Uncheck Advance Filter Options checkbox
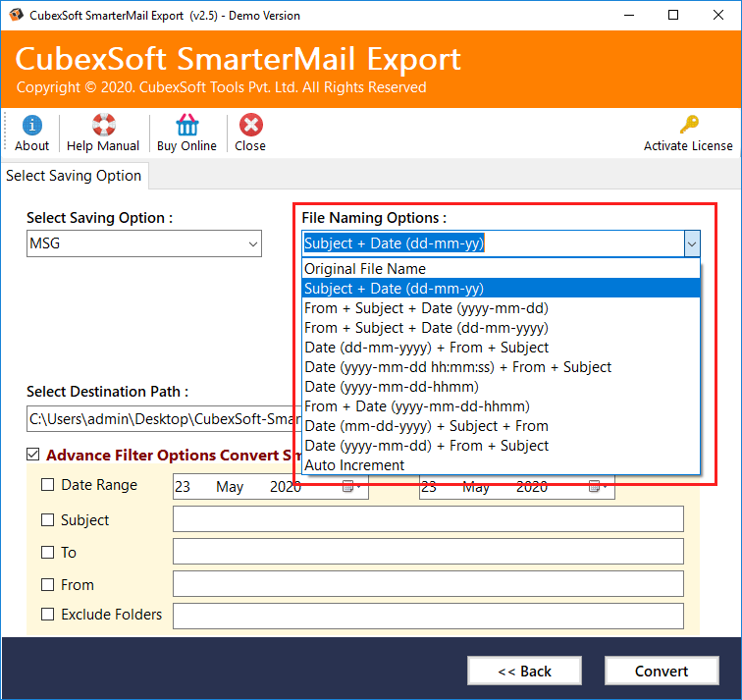Image resolution: width=742 pixels, height=700 pixels. [x=32, y=455]
